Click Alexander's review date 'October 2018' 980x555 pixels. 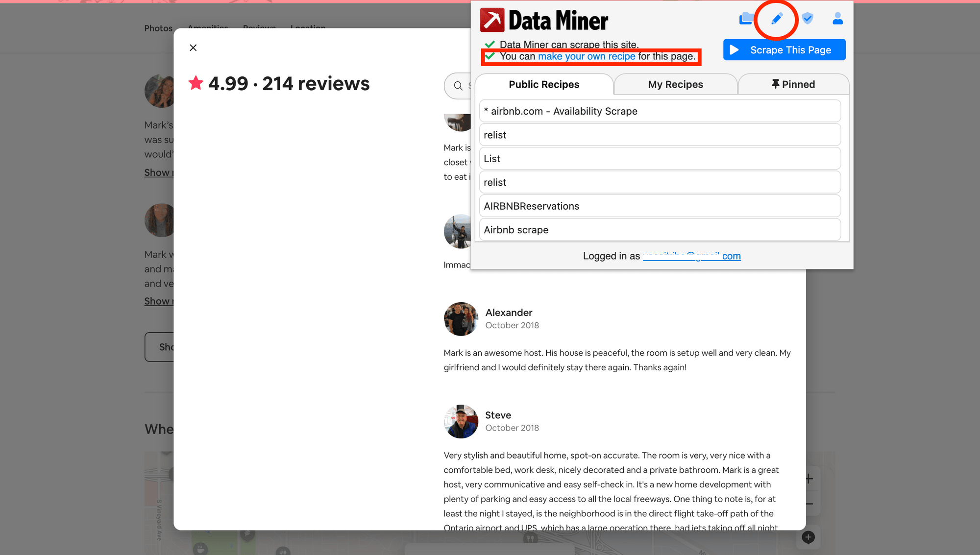[512, 325]
